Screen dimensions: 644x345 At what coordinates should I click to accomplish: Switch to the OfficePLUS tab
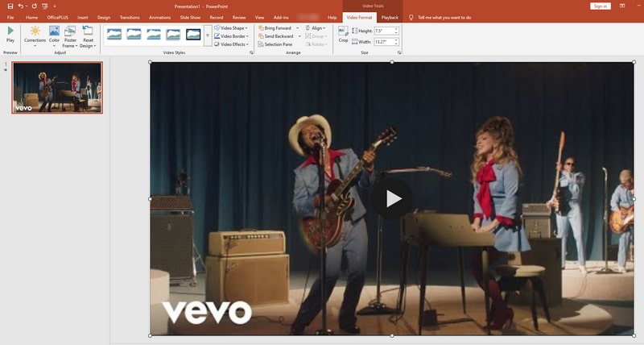point(57,18)
